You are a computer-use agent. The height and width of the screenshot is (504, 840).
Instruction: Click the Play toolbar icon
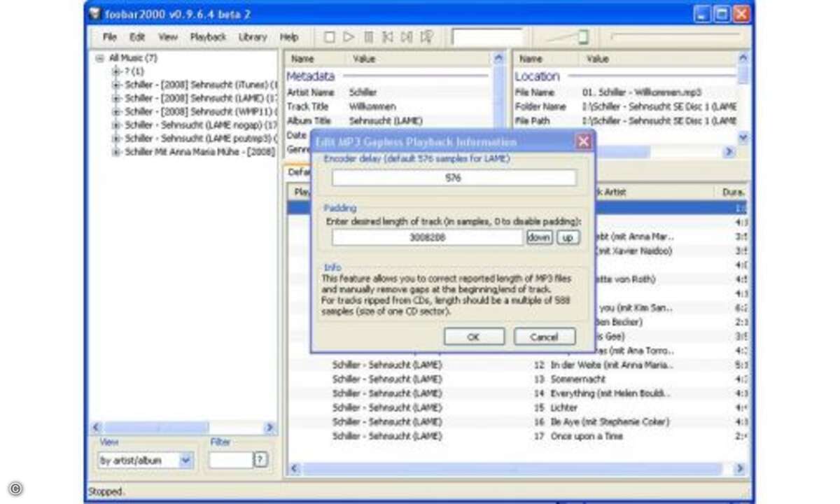(x=349, y=37)
